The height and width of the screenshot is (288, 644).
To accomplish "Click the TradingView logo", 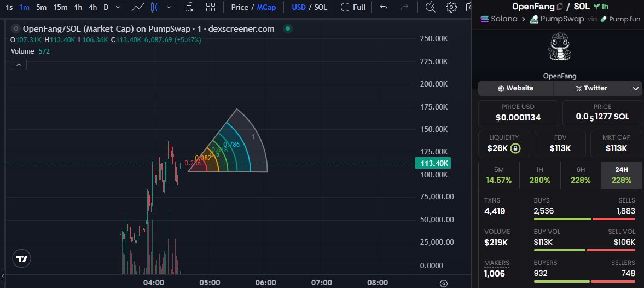I will click(22, 258).
